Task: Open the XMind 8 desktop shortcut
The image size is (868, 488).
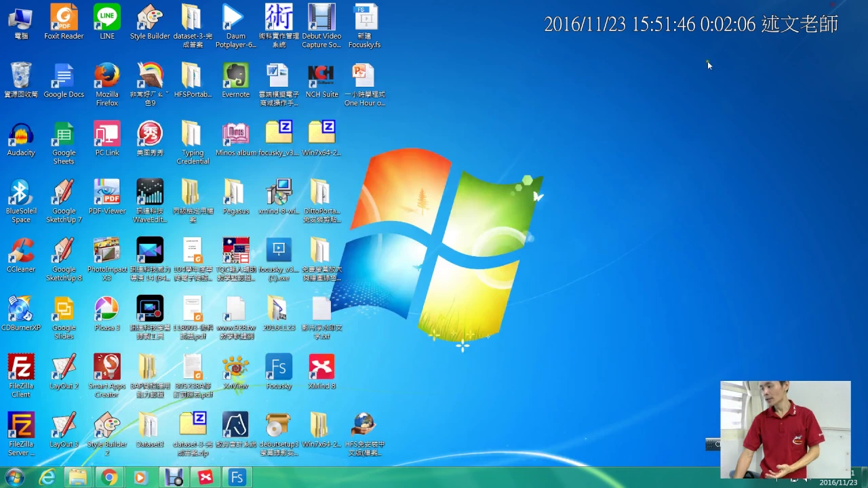Action: tap(321, 371)
